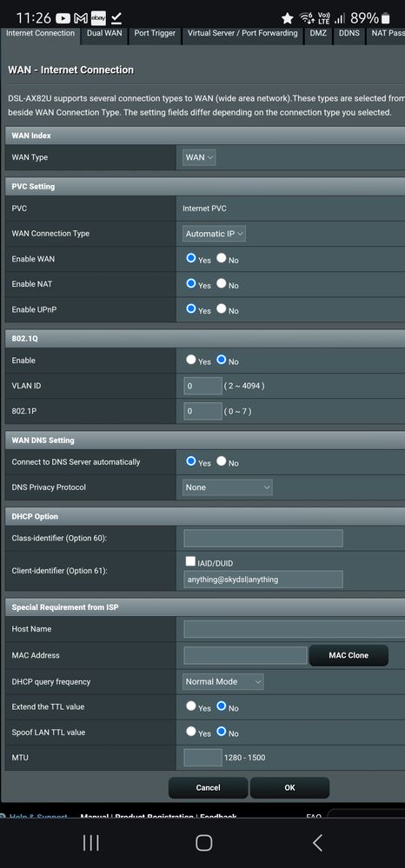Open the YouTube notification icon

point(63,18)
